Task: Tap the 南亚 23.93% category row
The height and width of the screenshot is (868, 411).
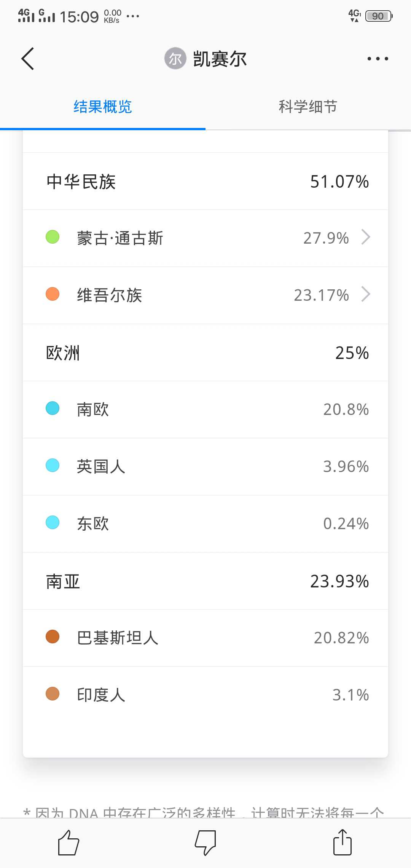Action: tap(205, 581)
